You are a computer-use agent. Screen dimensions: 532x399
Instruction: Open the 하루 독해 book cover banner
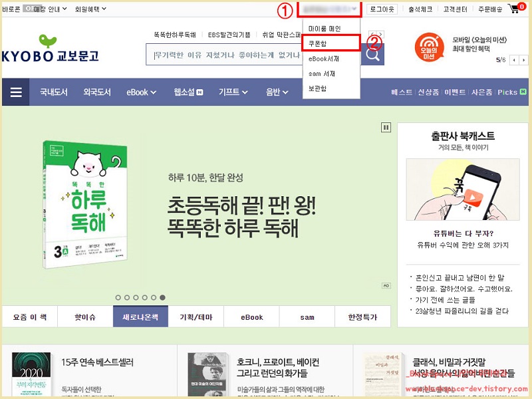click(85, 205)
